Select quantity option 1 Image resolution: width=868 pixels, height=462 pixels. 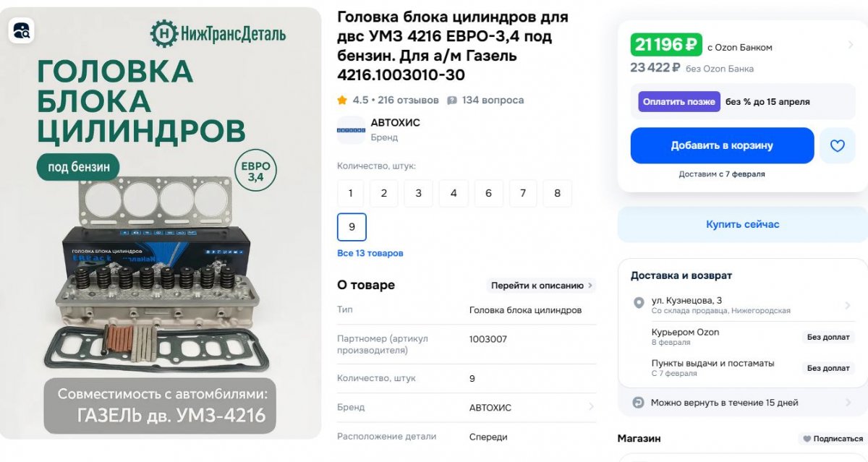pos(351,194)
